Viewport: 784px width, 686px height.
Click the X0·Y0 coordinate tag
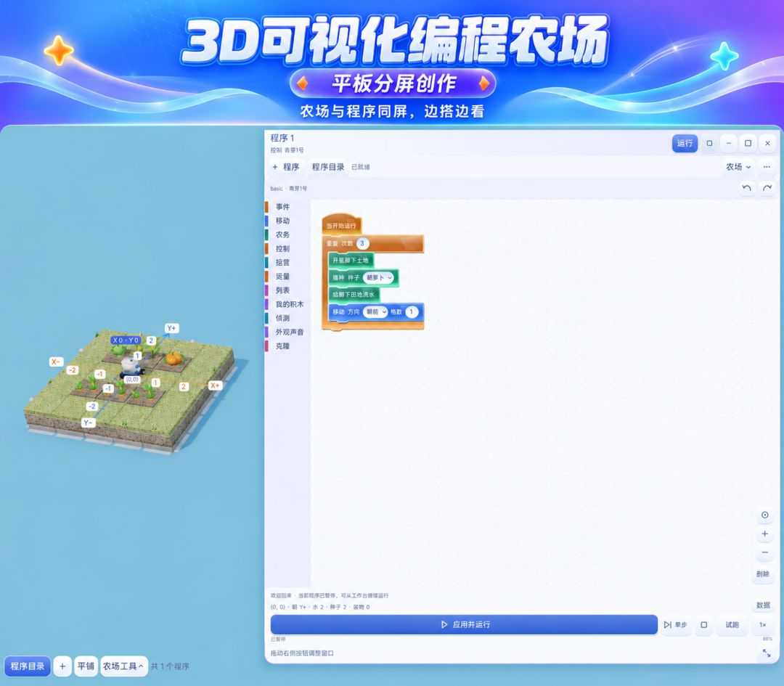126,340
